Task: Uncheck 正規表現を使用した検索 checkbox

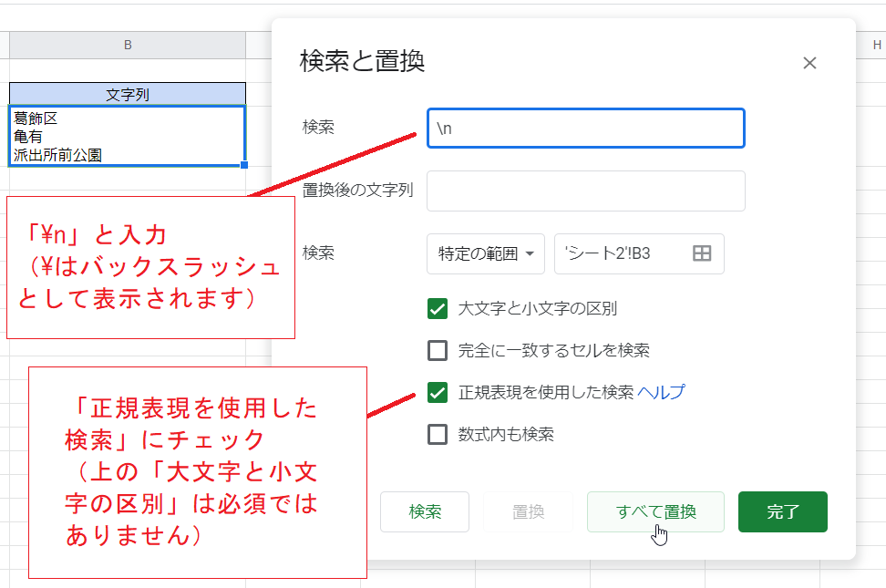Action: [438, 392]
